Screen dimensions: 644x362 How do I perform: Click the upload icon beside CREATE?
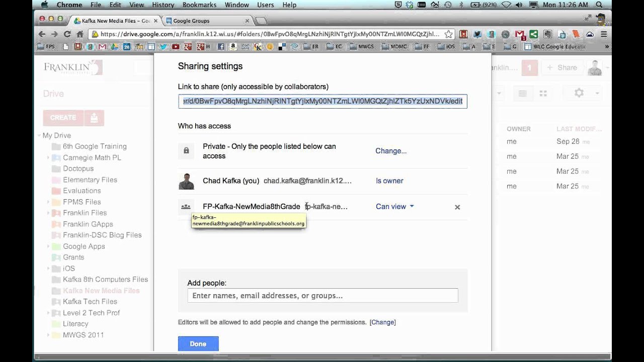pyautogui.click(x=94, y=118)
